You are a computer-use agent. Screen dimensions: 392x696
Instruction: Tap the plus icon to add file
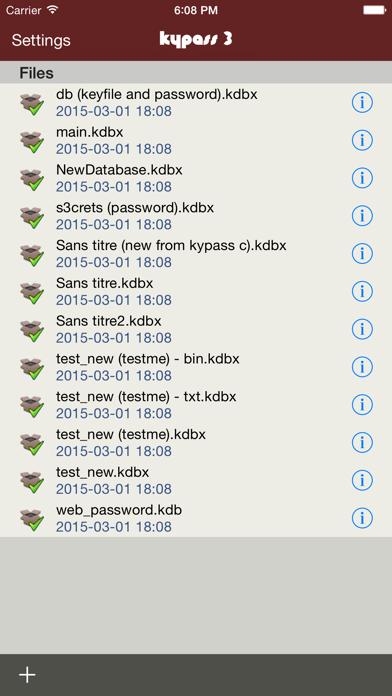point(27,675)
